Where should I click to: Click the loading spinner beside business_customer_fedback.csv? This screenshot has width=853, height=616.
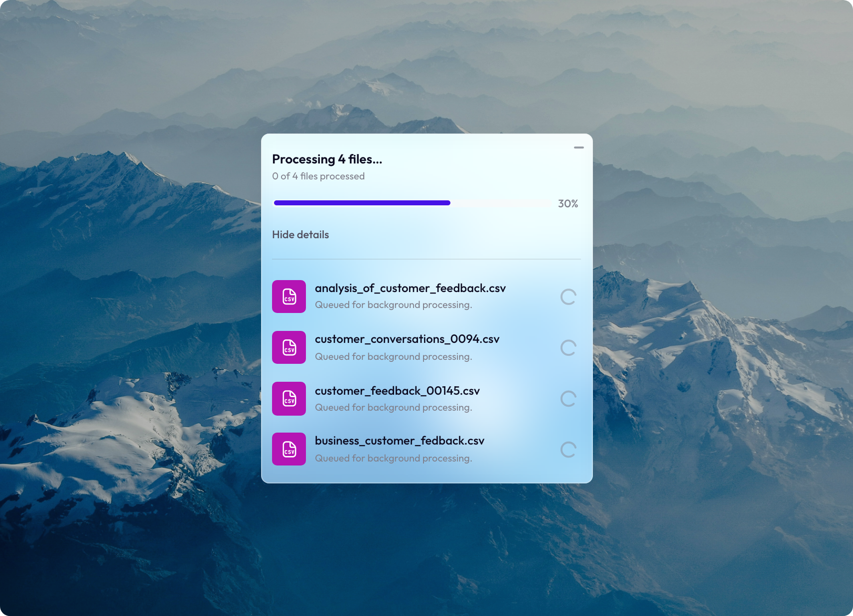coord(568,450)
